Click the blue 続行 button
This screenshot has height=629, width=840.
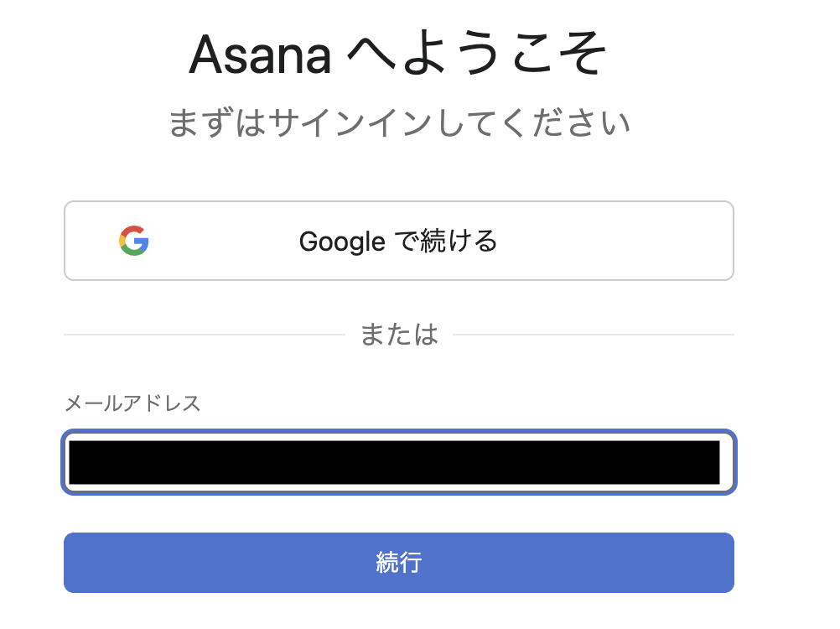click(399, 563)
